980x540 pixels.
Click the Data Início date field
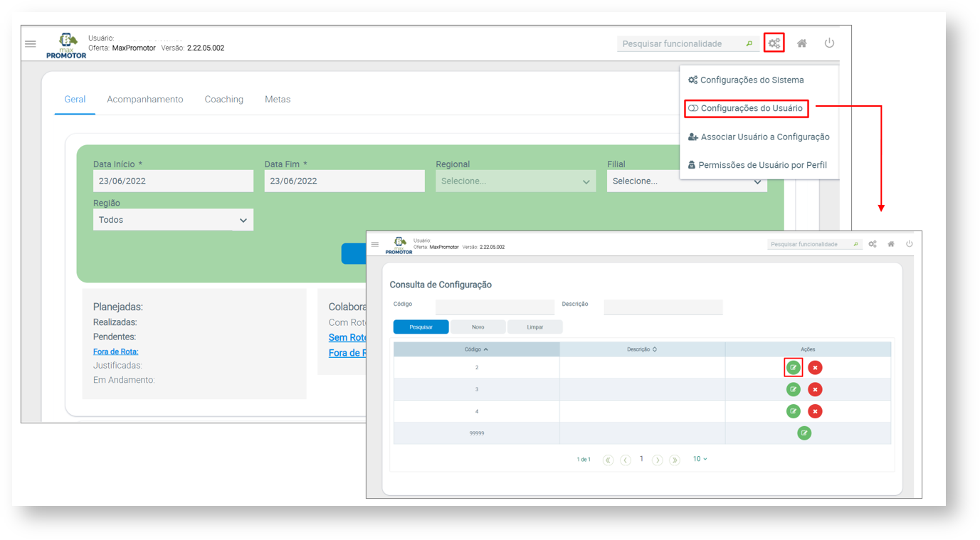(x=173, y=181)
